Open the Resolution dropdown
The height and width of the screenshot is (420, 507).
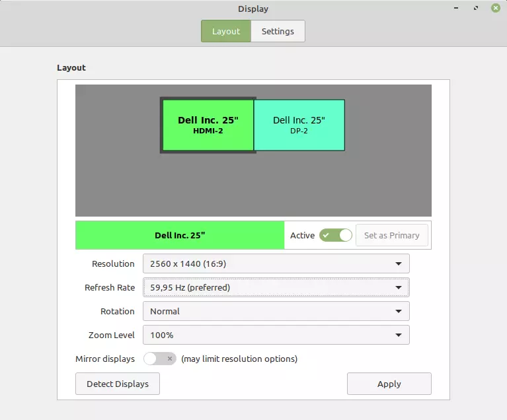click(276, 263)
